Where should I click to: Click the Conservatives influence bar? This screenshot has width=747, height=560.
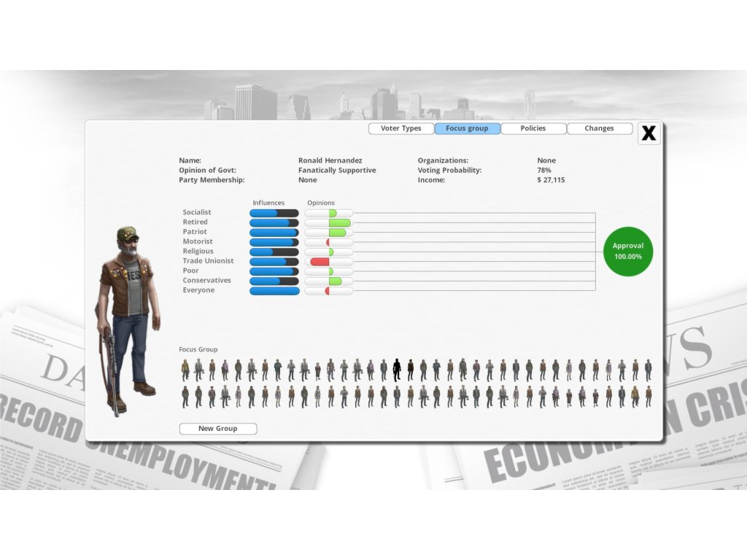[274, 281]
